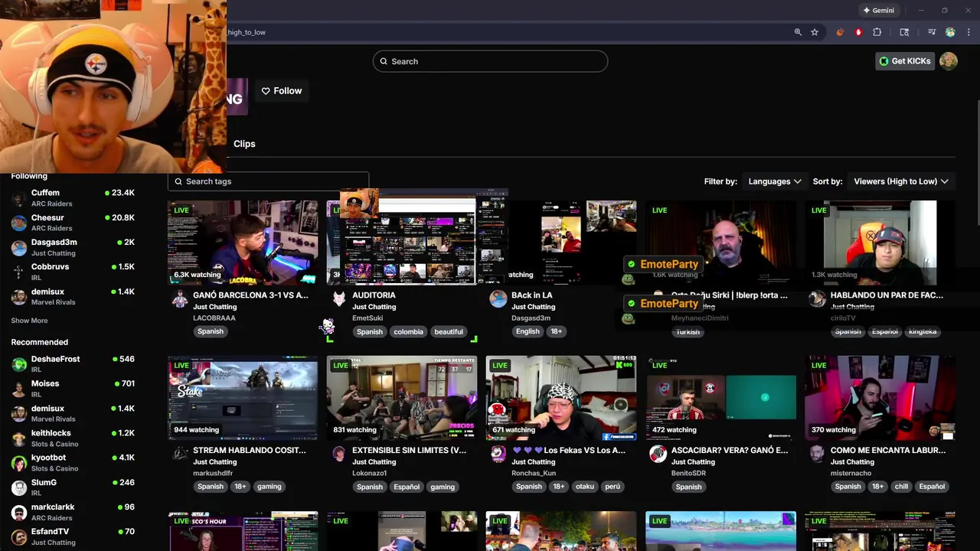Open the Gemini button in title bar
The image size is (980, 551).
878,11
